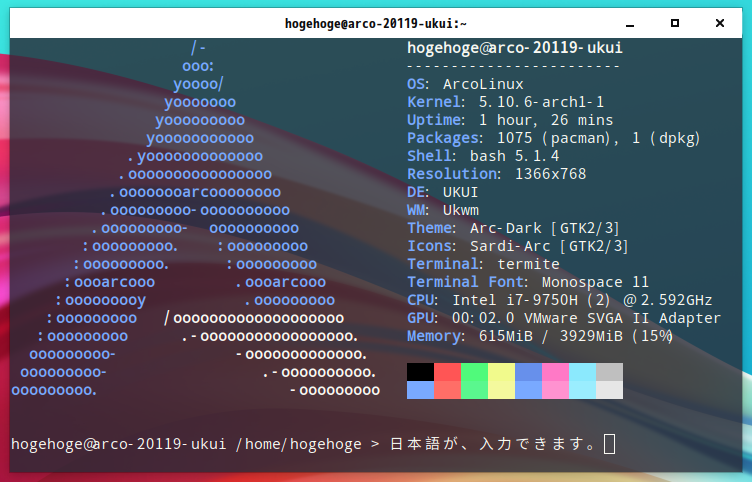Click the green color block in top row
Screen dimensions: 752x482
(474, 372)
